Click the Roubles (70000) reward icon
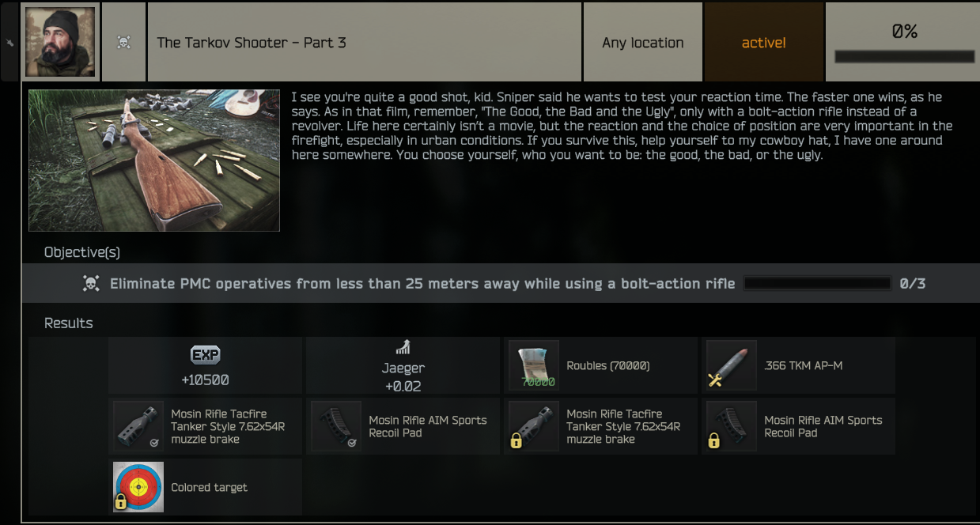 [534, 365]
